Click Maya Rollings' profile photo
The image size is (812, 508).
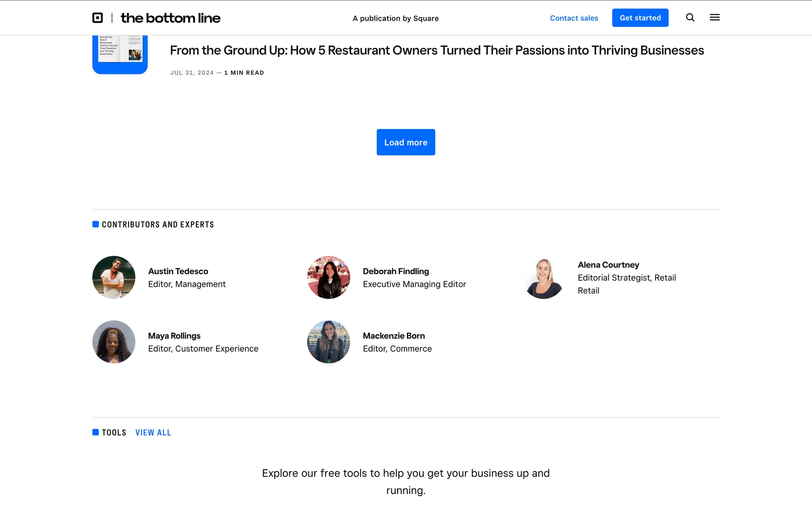coord(114,342)
